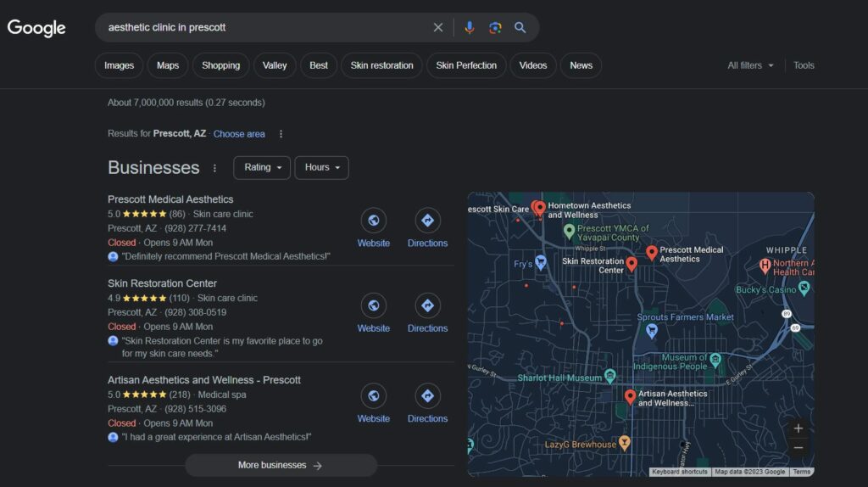
Task: Click the Sharlot Hall Museum marker
Action: click(610, 376)
